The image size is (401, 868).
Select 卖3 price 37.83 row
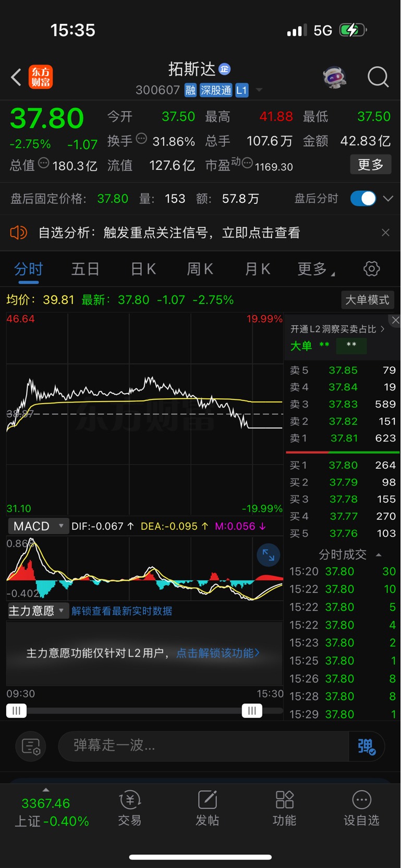[343, 404]
